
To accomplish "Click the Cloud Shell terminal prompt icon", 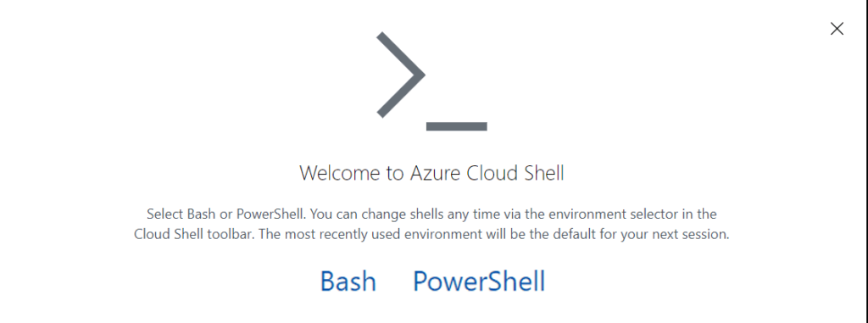I will pos(431,81).
